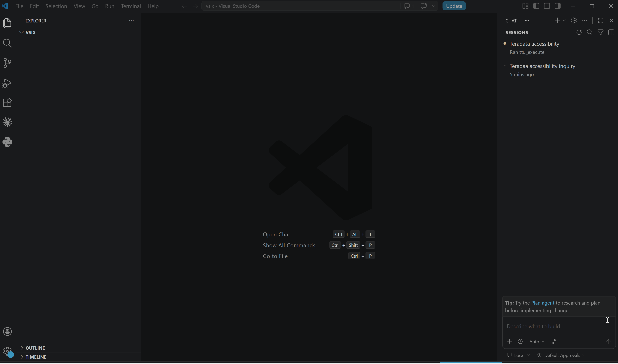
Task: Open the Source Control view
Action: pyautogui.click(x=7, y=63)
